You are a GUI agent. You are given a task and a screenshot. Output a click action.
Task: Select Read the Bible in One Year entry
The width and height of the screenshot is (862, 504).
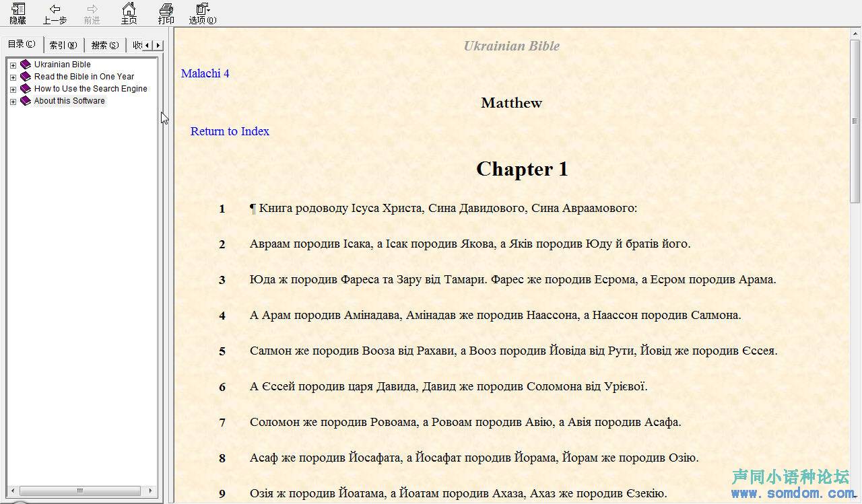(84, 77)
